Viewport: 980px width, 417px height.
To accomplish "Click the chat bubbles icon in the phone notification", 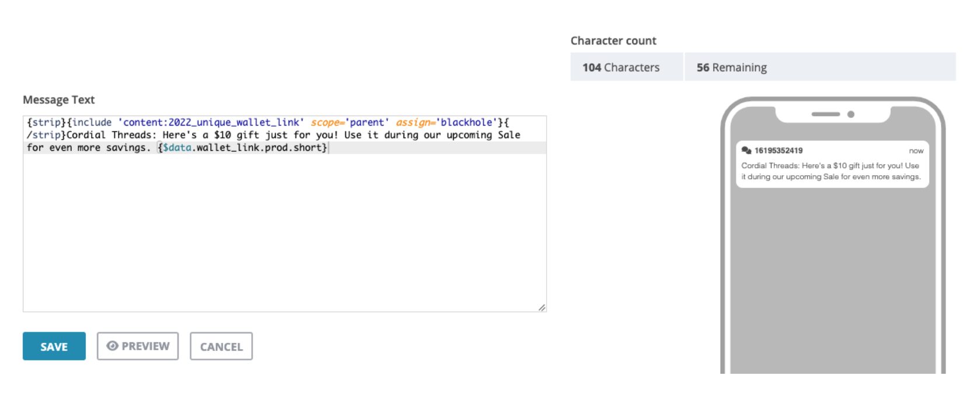I will tap(746, 151).
